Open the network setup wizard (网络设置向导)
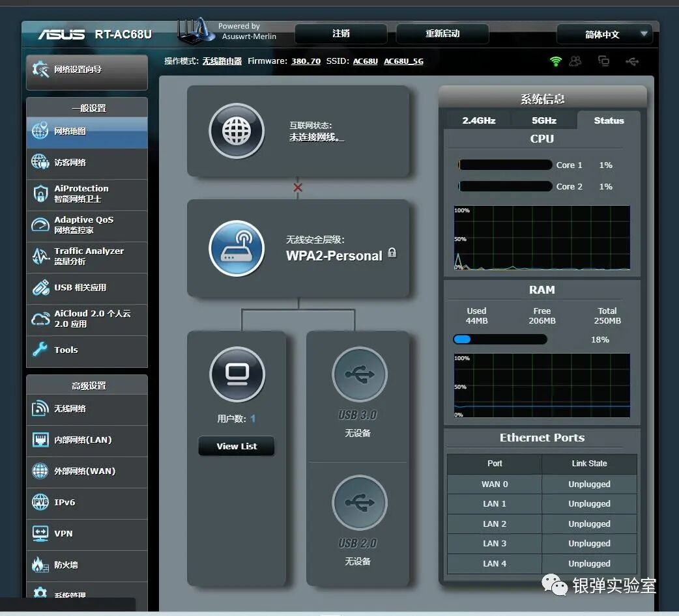Viewport: 679px width, 616px height. coord(87,72)
